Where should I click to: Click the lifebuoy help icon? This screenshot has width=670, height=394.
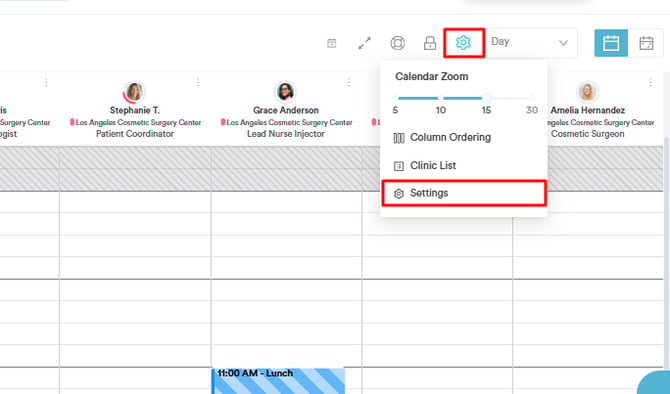397,43
